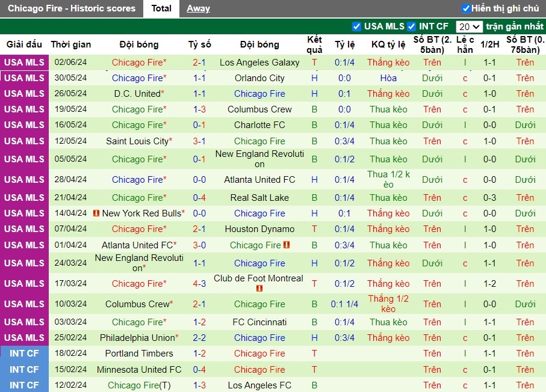The height and width of the screenshot is (392, 546).
Task: Open Columbus Crew link on 19/05/24 row
Action: click(x=259, y=109)
